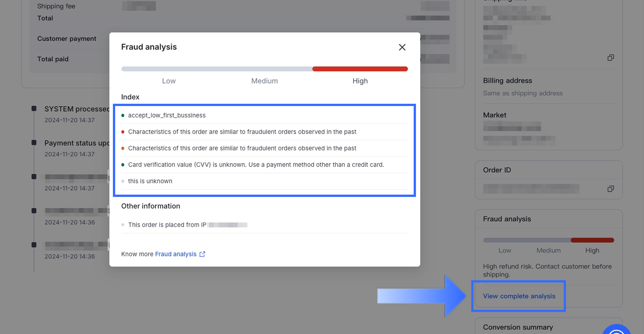
Task: Click 'Same as shipping address' text
Action: coord(523,93)
